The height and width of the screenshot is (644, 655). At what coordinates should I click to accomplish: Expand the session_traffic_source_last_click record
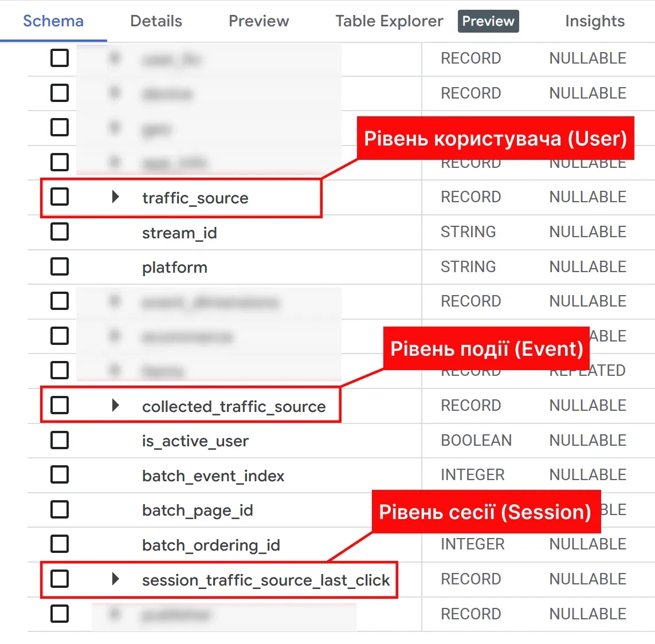(116, 579)
